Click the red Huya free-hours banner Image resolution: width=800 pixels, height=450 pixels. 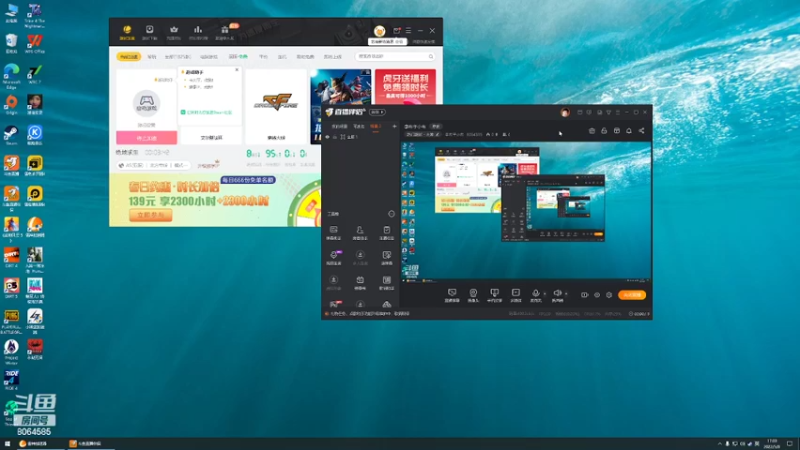[405, 87]
